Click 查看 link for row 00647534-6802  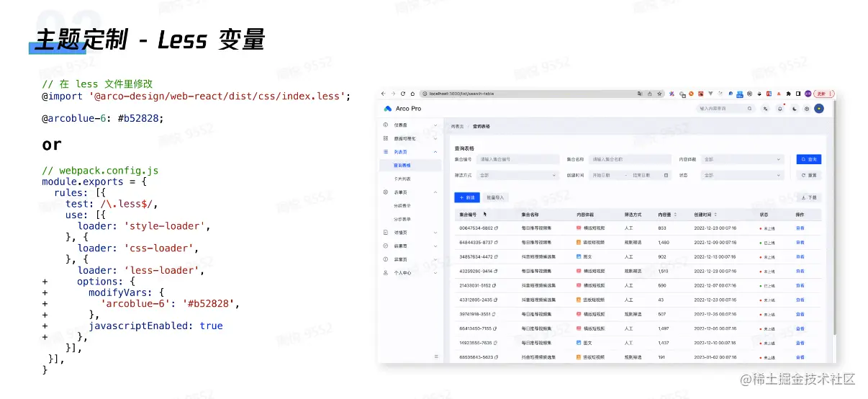click(x=800, y=228)
